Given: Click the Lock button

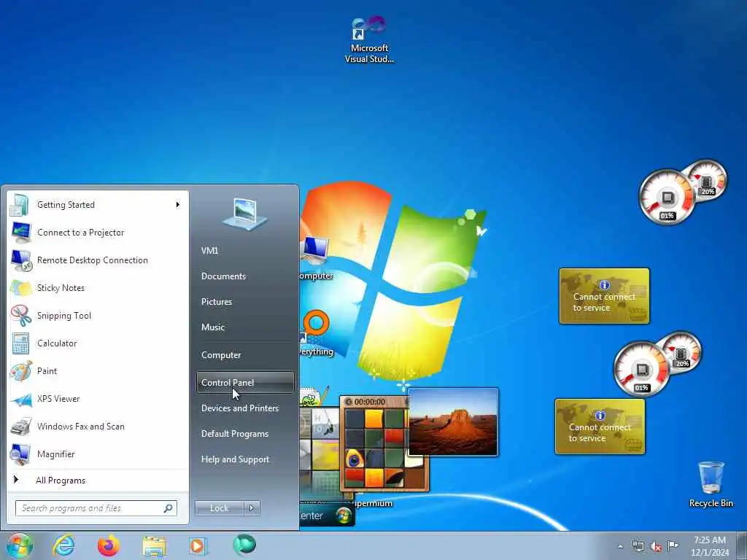Looking at the screenshot, I should (219, 508).
